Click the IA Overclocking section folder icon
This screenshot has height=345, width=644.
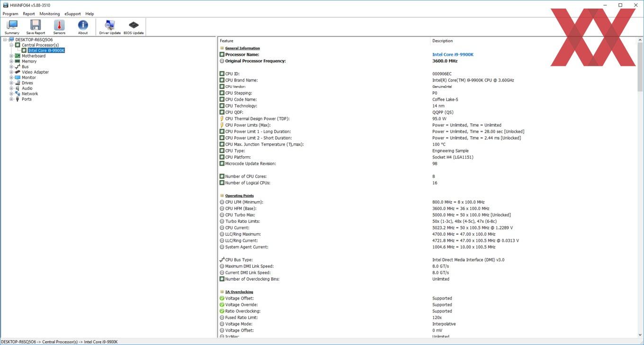pos(222,292)
